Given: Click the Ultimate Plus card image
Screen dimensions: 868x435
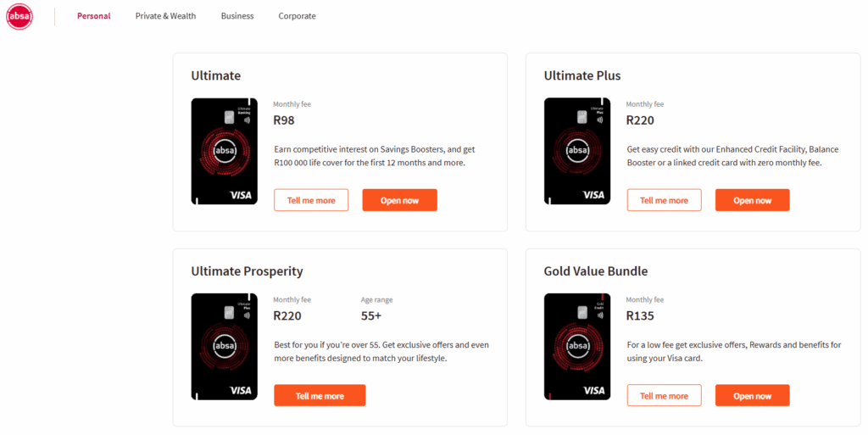Looking at the screenshot, I should tap(576, 151).
